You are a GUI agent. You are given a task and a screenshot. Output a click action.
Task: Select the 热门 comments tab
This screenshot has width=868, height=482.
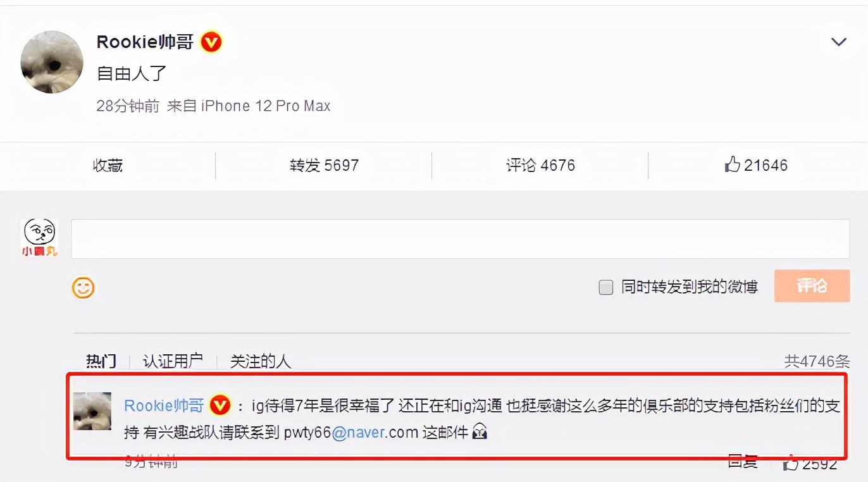coord(101,361)
